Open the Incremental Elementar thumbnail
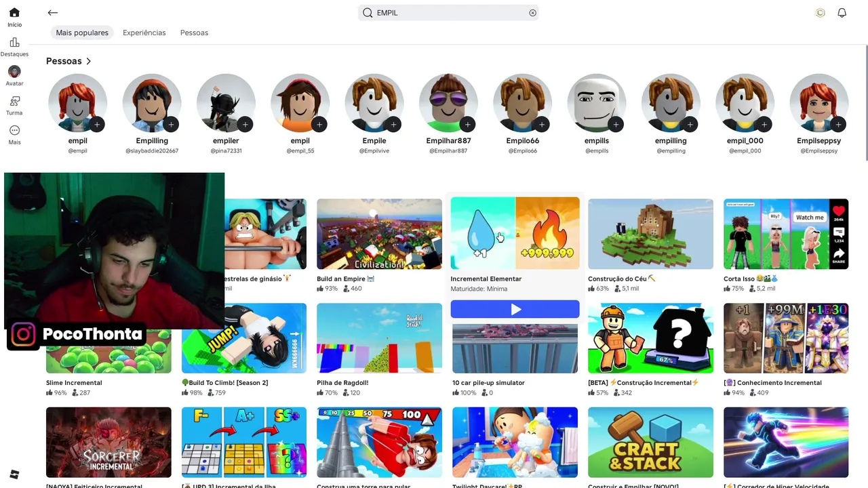This screenshot has height=488, width=868. point(515,233)
